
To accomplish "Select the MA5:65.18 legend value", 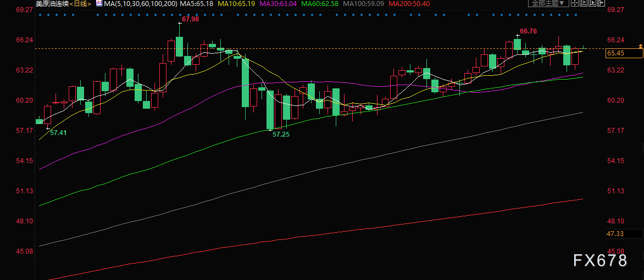I will (197, 4).
